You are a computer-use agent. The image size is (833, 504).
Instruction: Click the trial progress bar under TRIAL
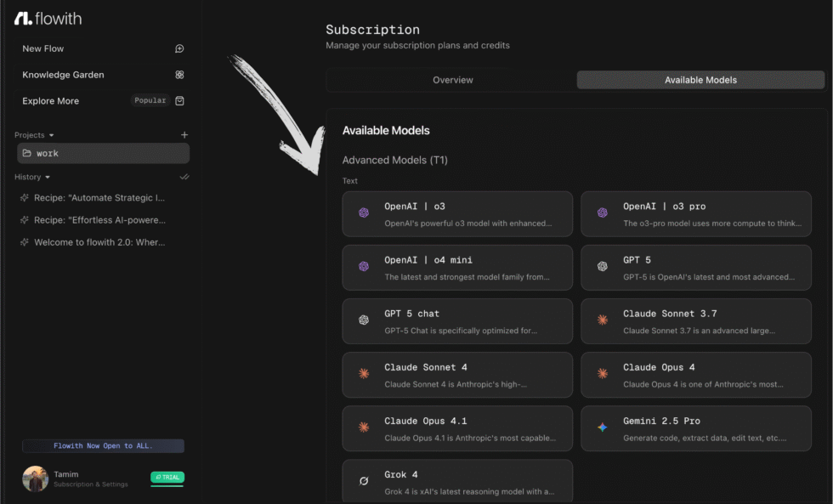tap(167, 486)
